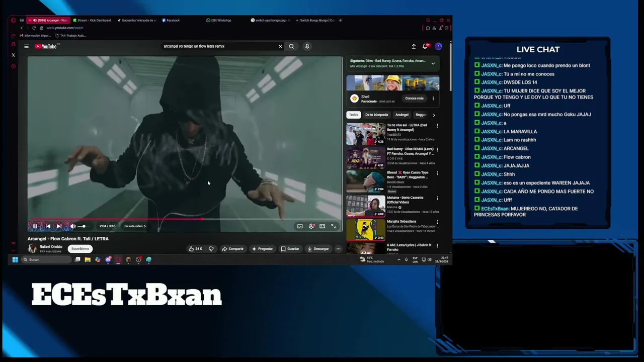Viewport: 644px width, 362px height.
Task: Click the Compartir share button
Action: (x=233, y=249)
